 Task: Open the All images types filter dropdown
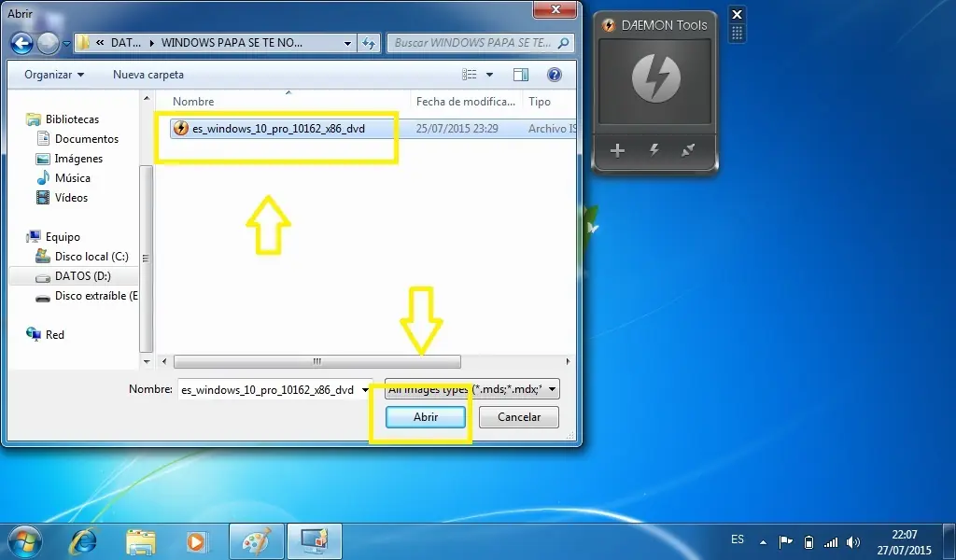(472, 389)
